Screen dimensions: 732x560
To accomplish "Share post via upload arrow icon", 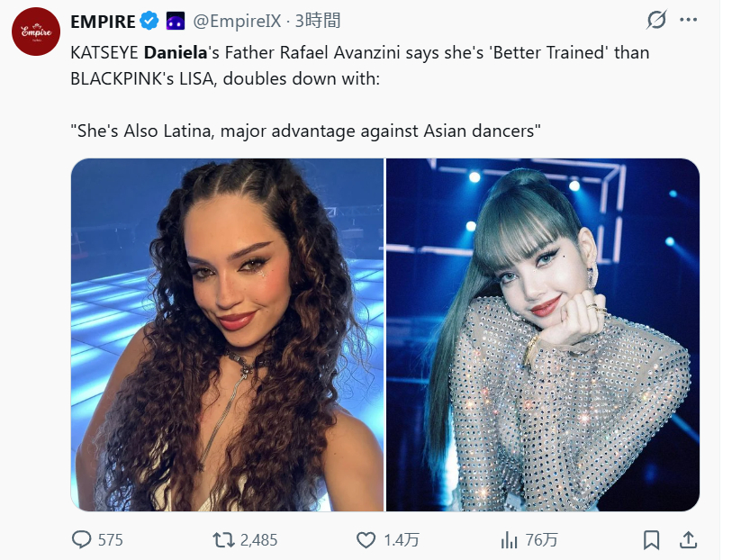I will point(688,539).
